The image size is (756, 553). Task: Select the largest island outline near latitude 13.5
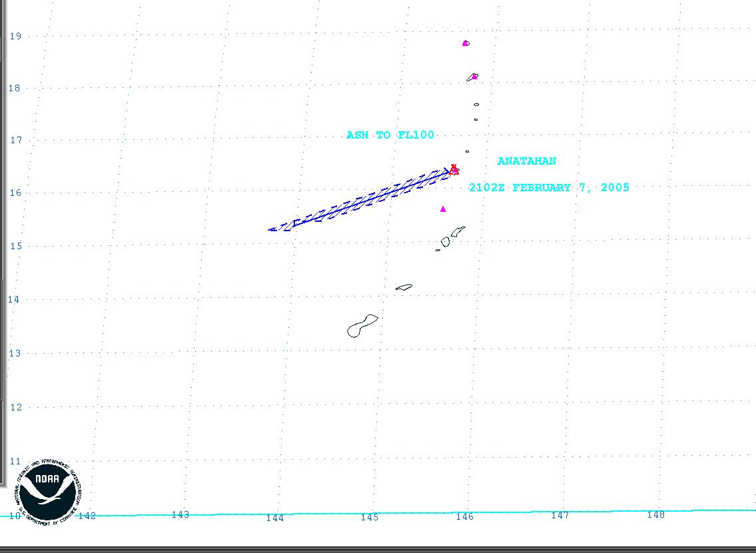362,326
